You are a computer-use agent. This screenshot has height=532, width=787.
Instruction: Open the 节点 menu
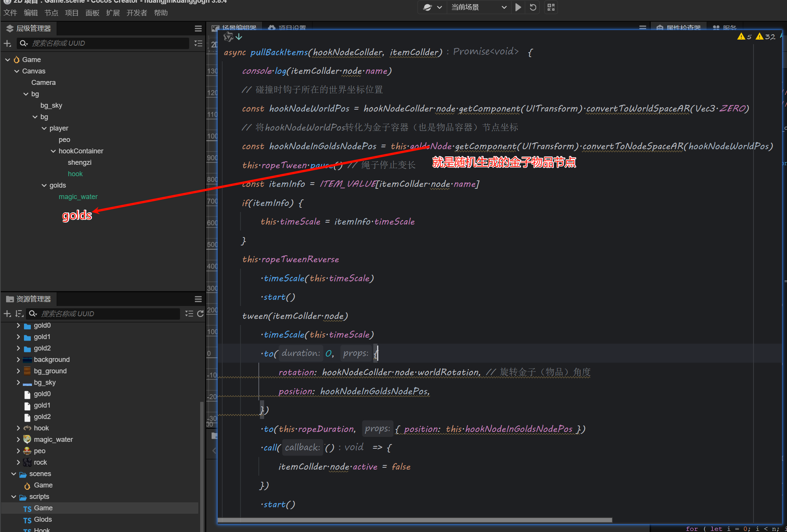coord(51,13)
